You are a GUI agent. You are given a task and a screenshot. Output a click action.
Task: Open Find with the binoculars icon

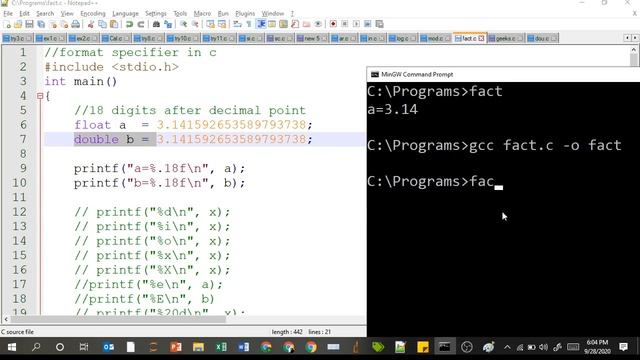tap(156, 24)
